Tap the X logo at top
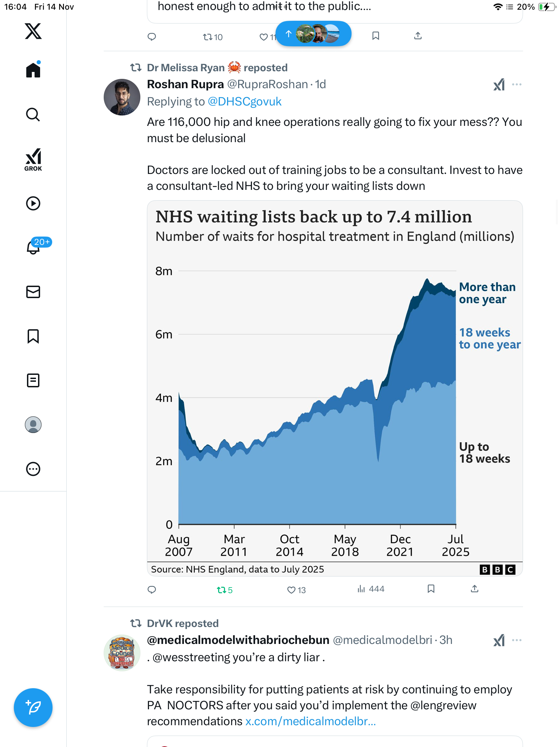 point(33,31)
